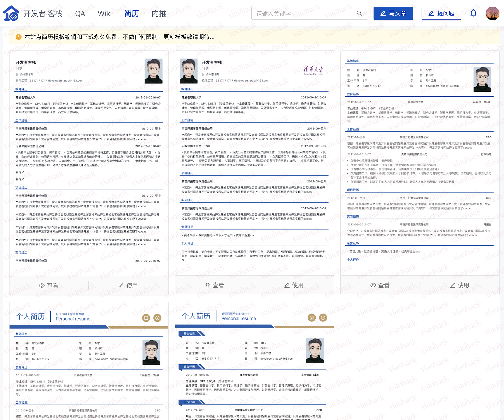Switch to the QA tab
This screenshot has height=420, width=504.
coord(80,14)
